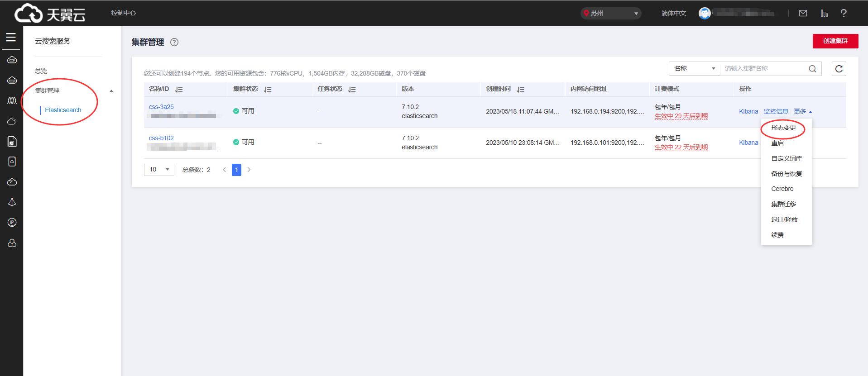Click Kibana link for css-b102
Image resolution: width=868 pixels, height=376 pixels.
(x=748, y=143)
